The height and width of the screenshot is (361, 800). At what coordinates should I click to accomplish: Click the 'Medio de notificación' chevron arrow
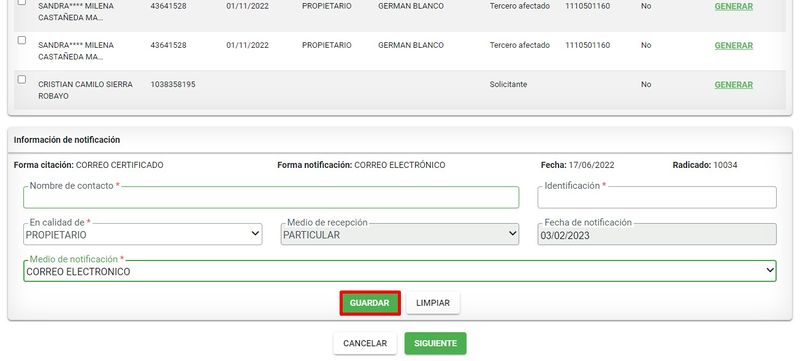pyautogui.click(x=770, y=270)
